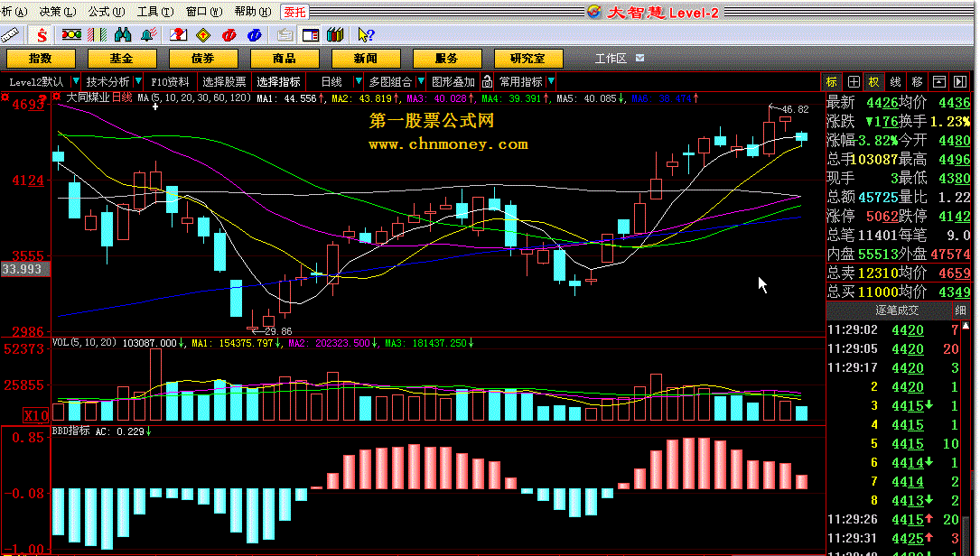Collapse the right side info panel
Screen dimensions: 980x556
click(x=960, y=82)
